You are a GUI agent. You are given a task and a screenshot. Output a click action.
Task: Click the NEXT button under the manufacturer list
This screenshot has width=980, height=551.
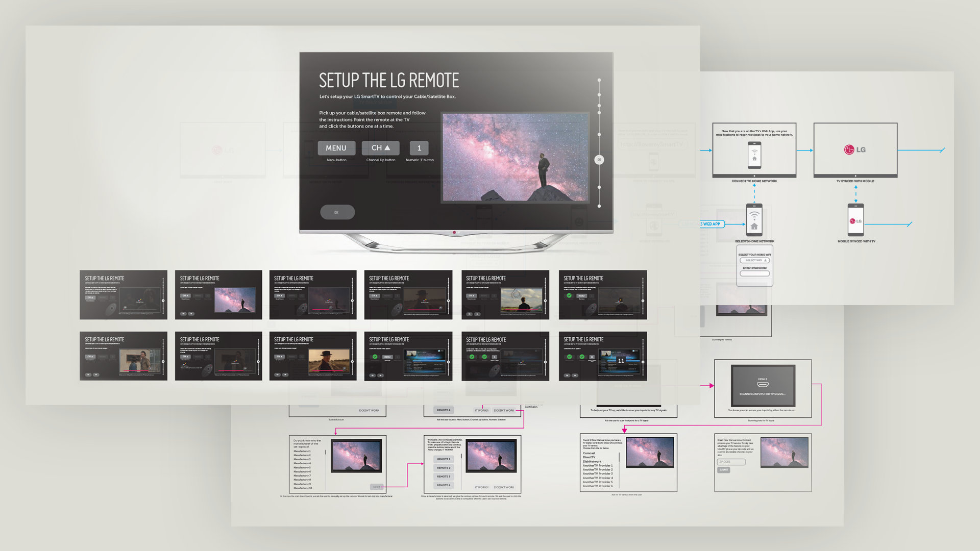(376, 487)
